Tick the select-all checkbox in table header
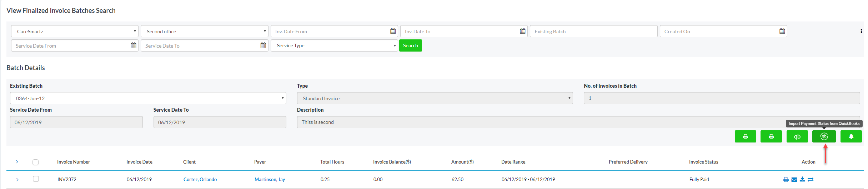Viewport: 868px width, 189px height. (35, 162)
